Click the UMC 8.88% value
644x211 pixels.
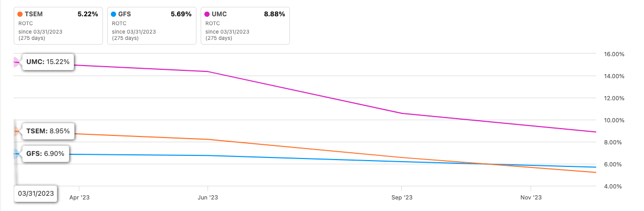274,14
